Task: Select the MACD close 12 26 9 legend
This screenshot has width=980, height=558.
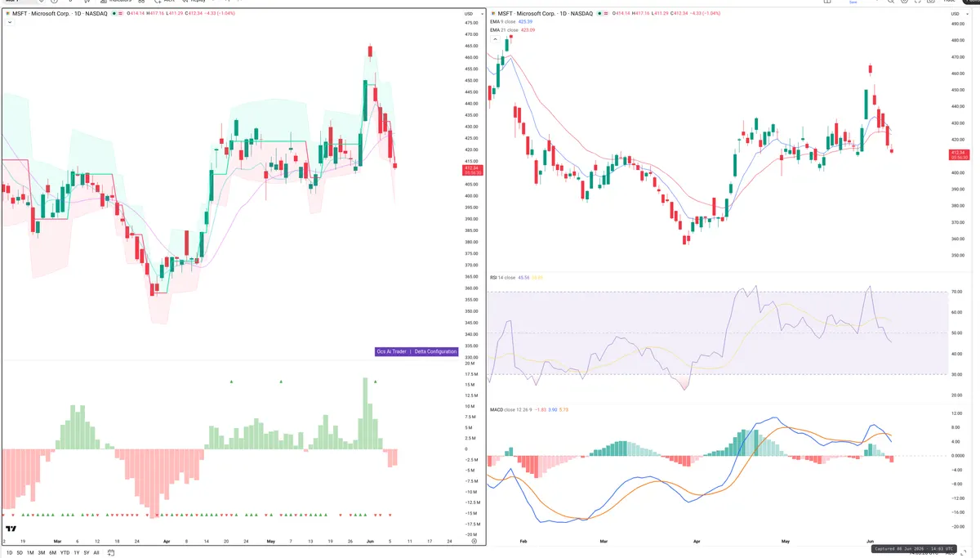Action: (510, 409)
